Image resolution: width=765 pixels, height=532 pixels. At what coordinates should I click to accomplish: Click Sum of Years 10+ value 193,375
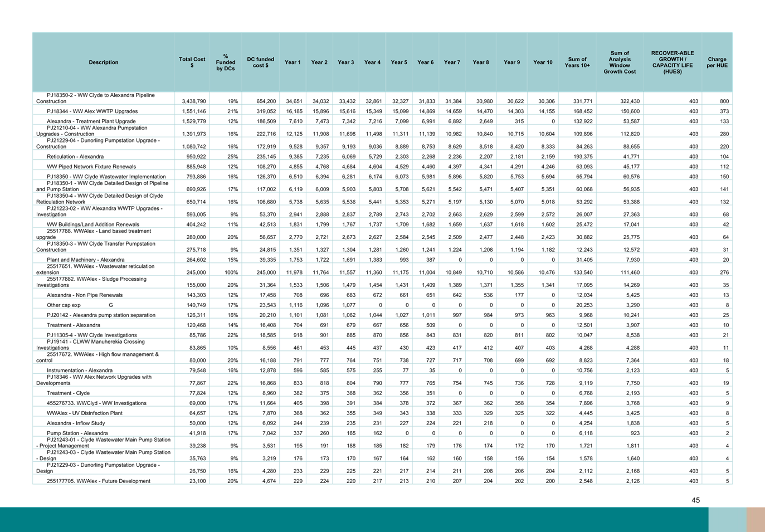pos(583,157)
